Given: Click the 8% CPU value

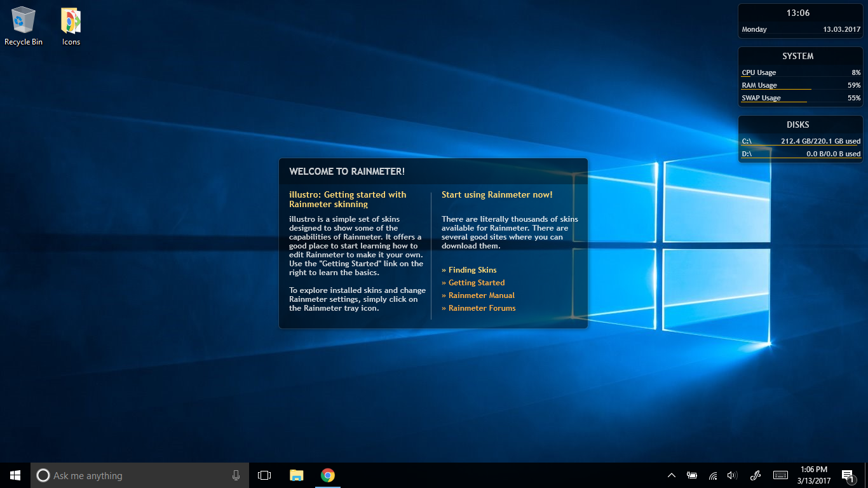Looking at the screenshot, I should (x=856, y=72).
